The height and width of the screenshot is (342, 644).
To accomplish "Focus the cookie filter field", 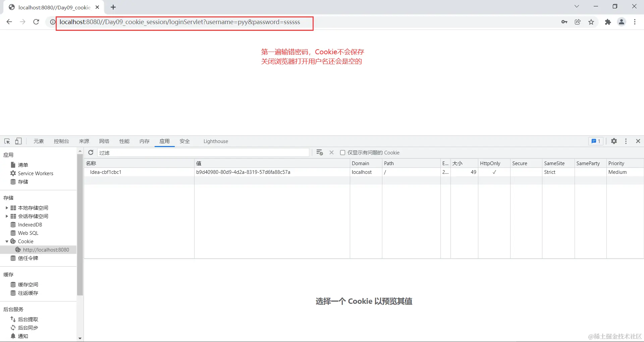I will [x=203, y=152].
